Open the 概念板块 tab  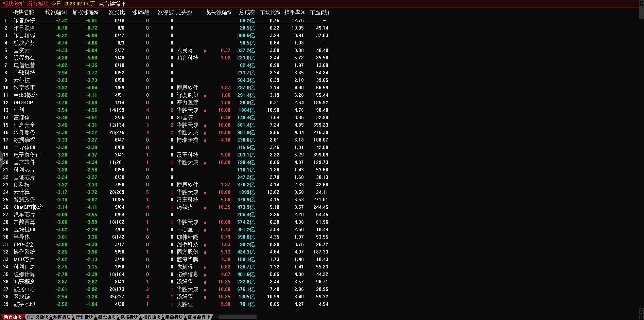point(106,317)
